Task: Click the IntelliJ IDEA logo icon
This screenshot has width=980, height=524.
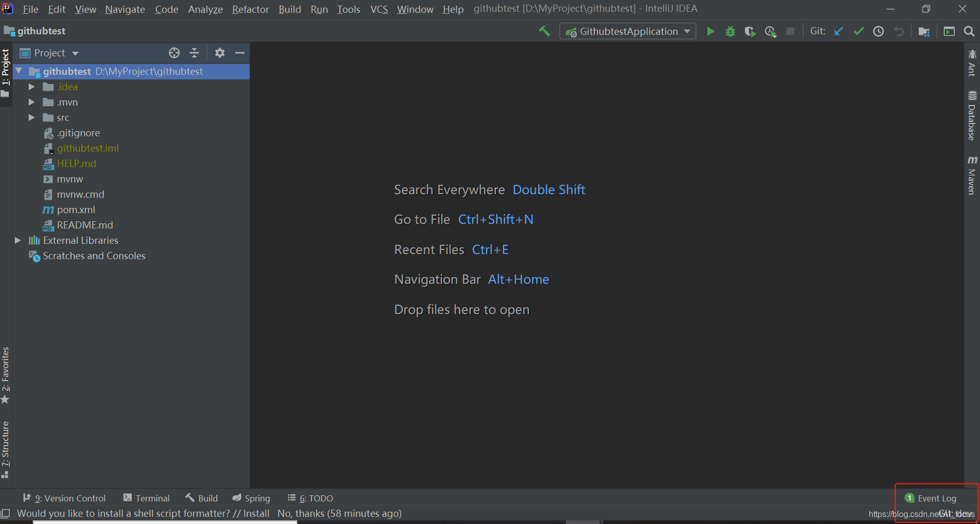Action: 8,9
